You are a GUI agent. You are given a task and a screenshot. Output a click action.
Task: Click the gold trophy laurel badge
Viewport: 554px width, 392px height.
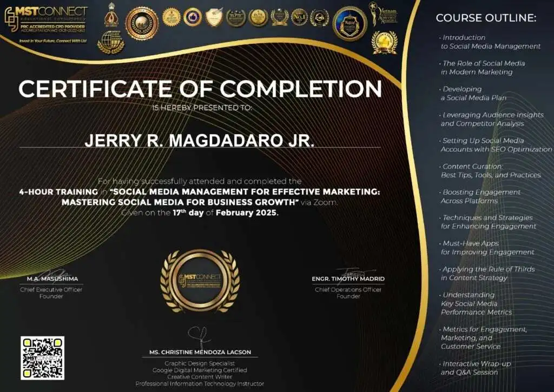[x=384, y=42]
